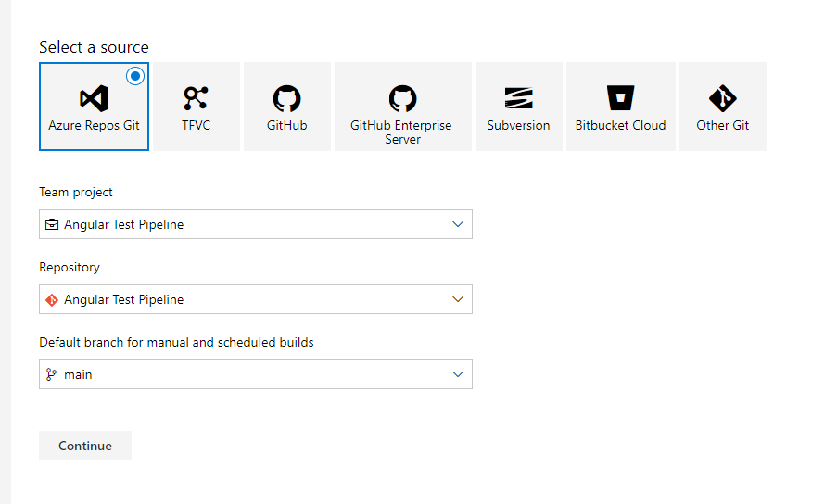
Task: Pick the GitHub octocat icon
Action: 286,98
